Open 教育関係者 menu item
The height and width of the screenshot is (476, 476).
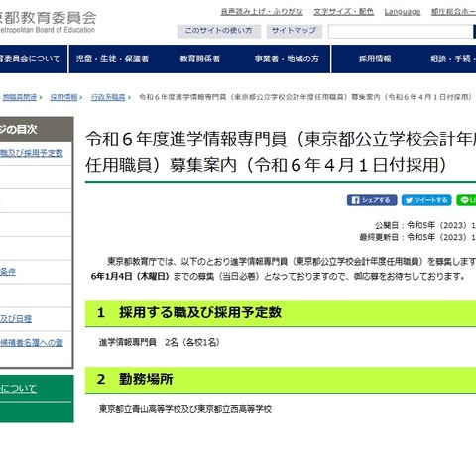[x=200, y=59]
